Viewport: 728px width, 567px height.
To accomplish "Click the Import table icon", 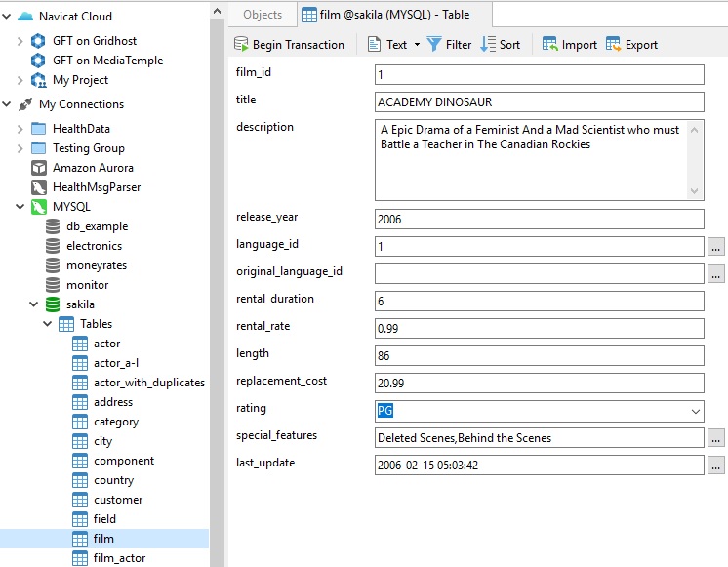I will [x=549, y=44].
